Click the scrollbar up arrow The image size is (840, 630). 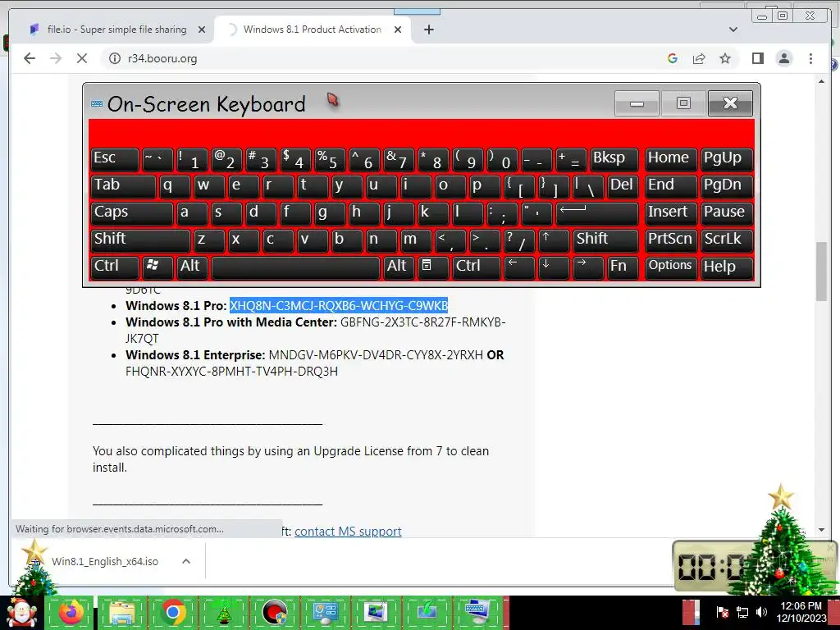pyautogui.click(x=822, y=81)
